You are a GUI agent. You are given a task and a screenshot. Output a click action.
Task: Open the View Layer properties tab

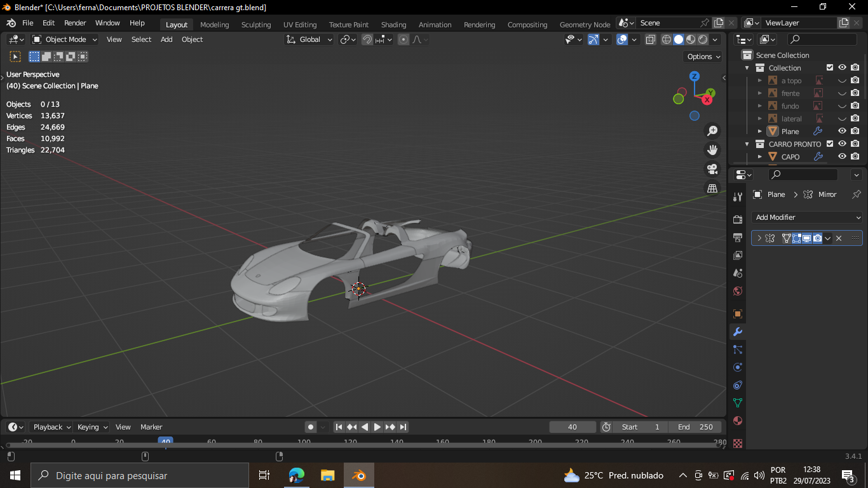pyautogui.click(x=738, y=255)
